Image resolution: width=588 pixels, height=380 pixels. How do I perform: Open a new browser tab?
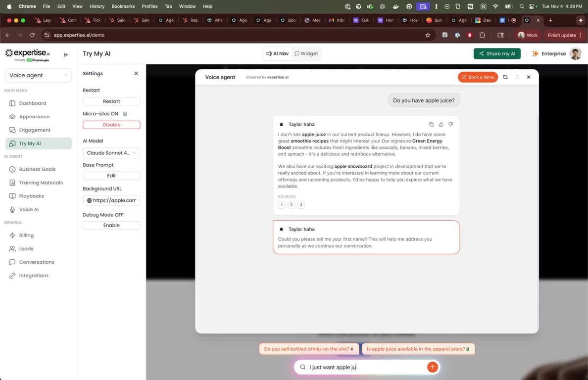click(x=550, y=20)
